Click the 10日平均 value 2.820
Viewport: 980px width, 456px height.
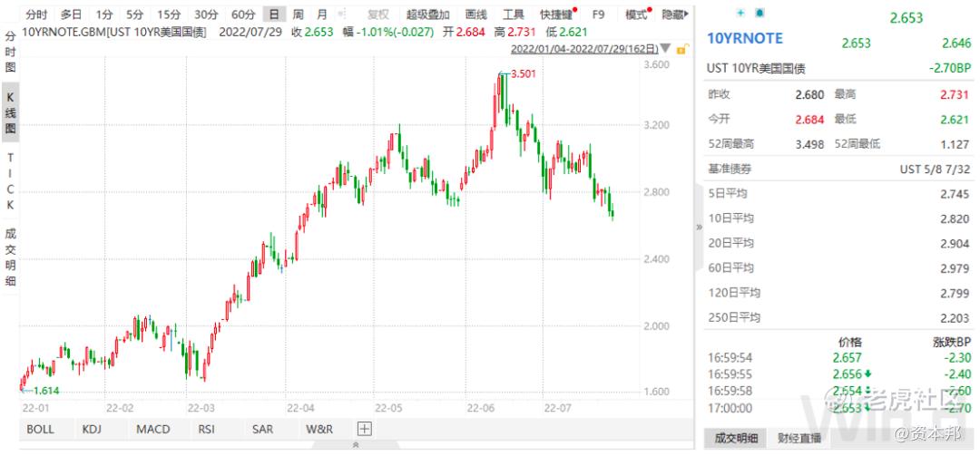[x=955, y=218]
